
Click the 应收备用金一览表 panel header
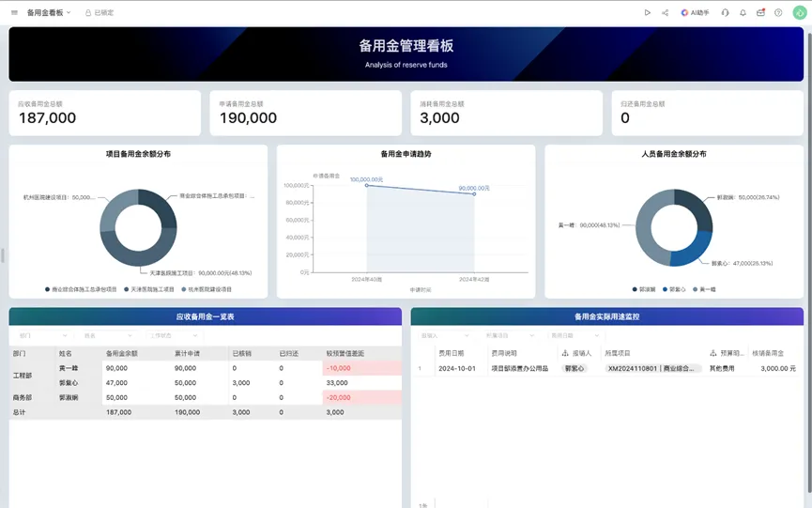205,316
